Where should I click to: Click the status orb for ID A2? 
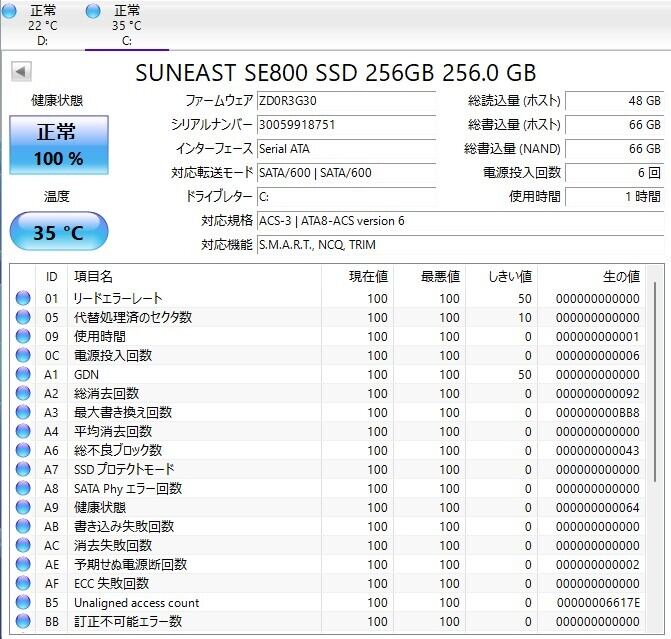pyautogui.click(x=23, y=393)
